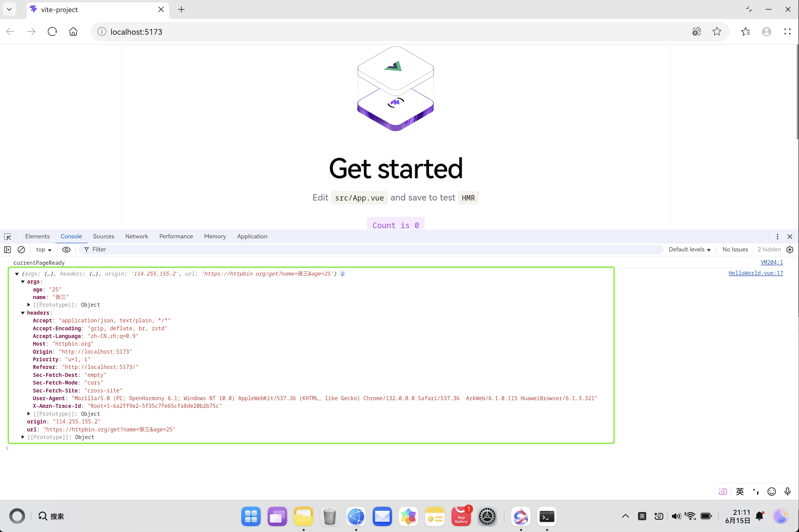This screenshot has width=799, height=532.
Task: Bookmark this page with the star
Action: point(717,32)
